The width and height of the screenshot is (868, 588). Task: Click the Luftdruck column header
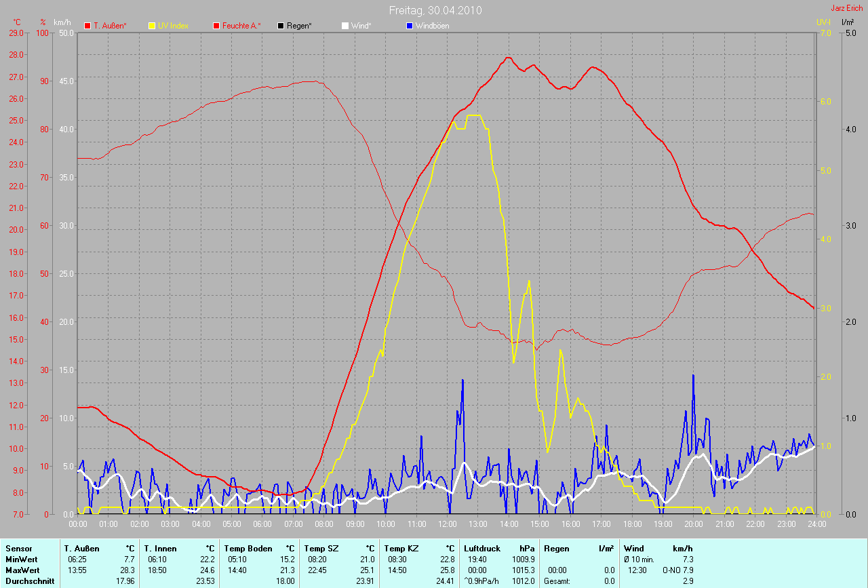[x=483, y=548]
